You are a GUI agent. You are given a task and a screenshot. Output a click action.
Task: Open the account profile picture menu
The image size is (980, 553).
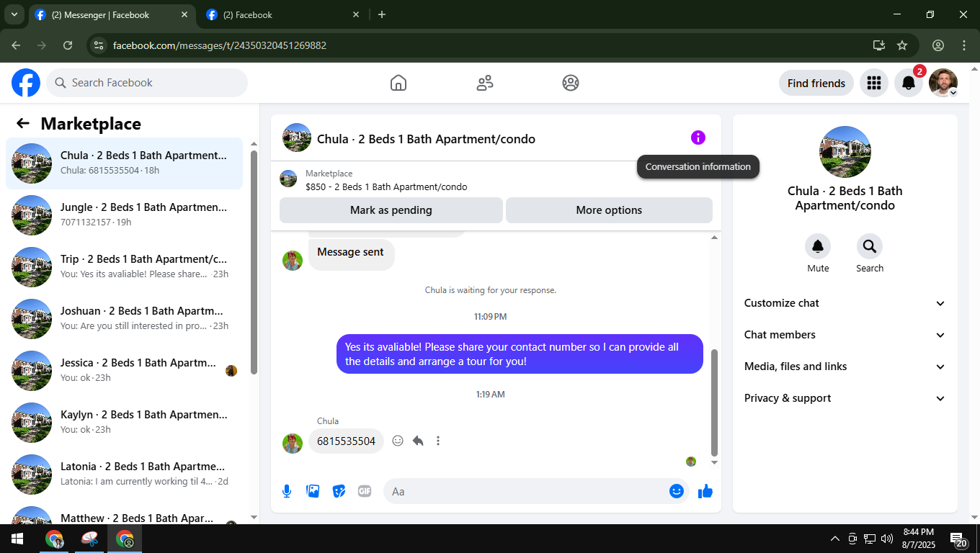pyautogui.click(x=943, y=83)
